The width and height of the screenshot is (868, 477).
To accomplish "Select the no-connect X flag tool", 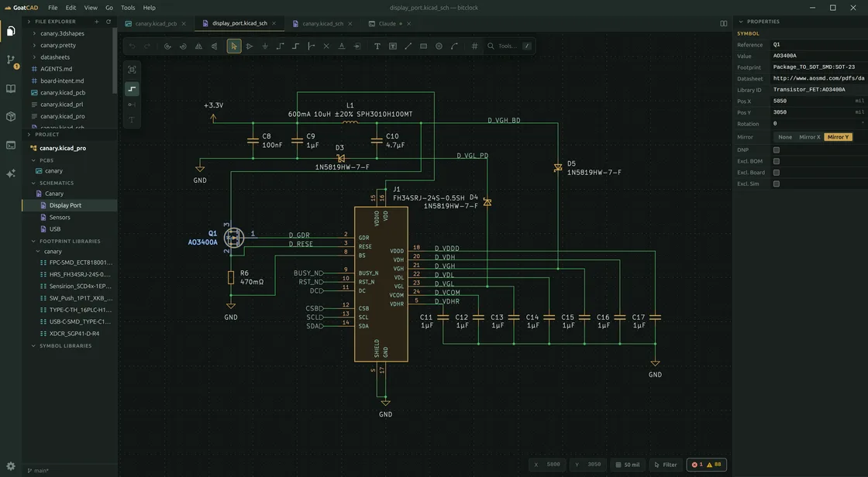I will pos(326,46).
